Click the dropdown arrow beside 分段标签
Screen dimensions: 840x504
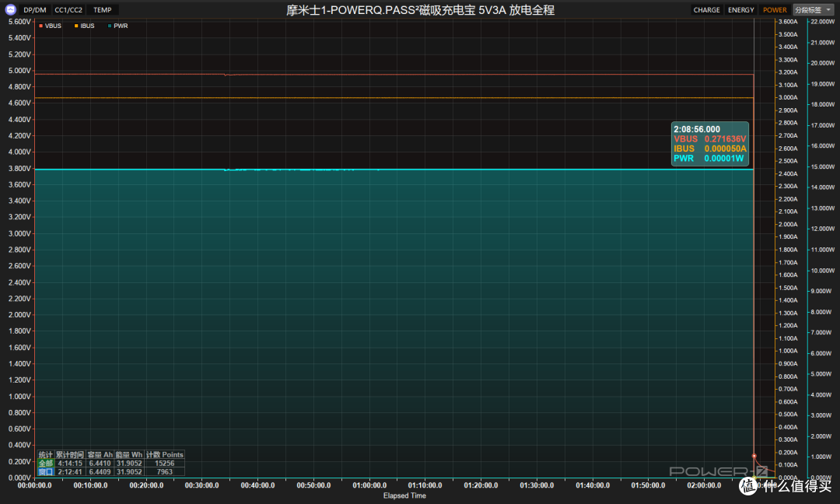(x=829, y=9)
